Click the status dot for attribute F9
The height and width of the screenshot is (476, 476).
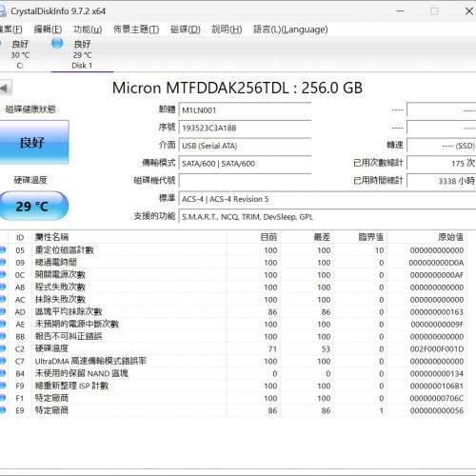tap(3, 386)
